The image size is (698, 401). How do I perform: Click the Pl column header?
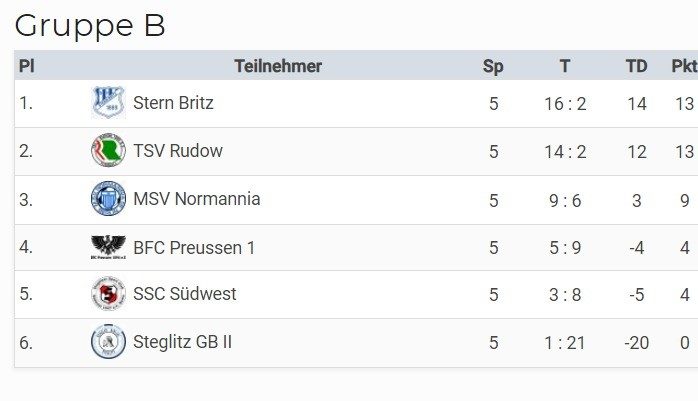tap(27, 66)
